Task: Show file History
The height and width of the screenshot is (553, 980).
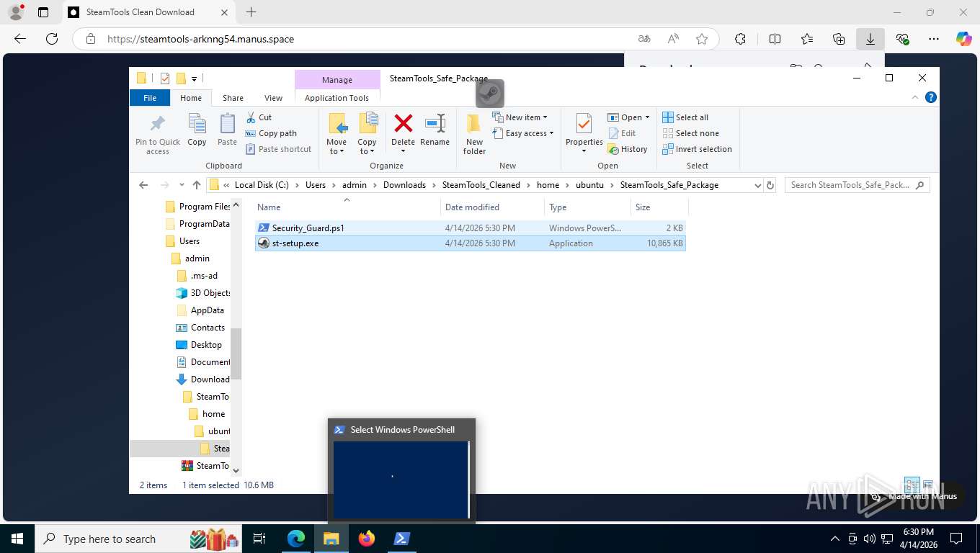Action: [x=628, y=149]
